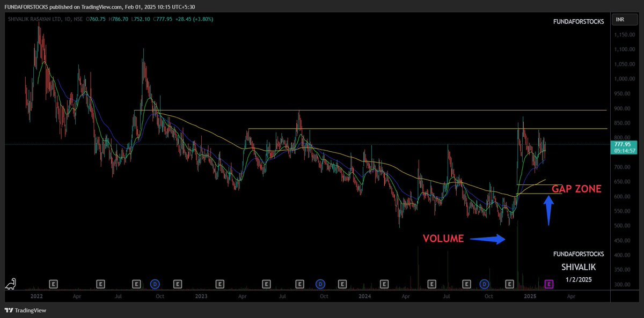Click earnings marker between Apr and Jul 2022
Image resolution: width=644 pixels, height=318 pixels.
pyautogui.click(x=101, y=283)
